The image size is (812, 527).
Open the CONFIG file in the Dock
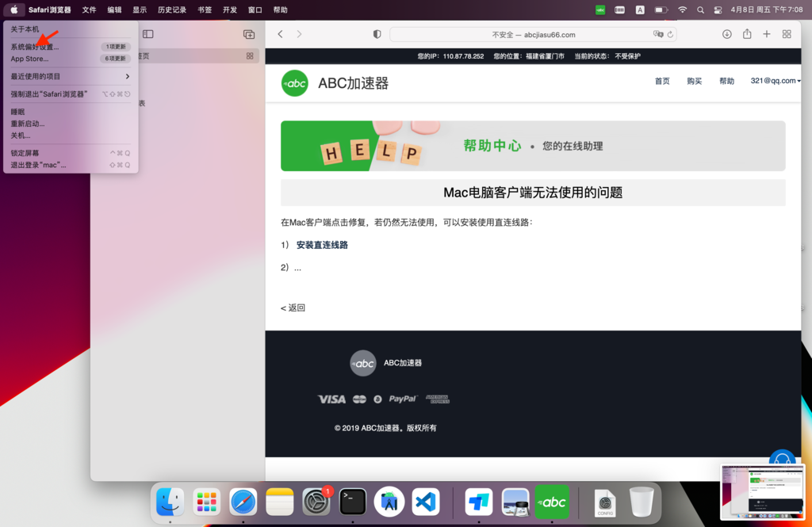605,502
